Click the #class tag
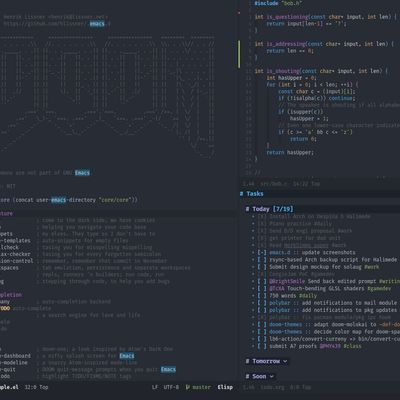Viewport: 400px width, 400px height. [x=352, y=346]
